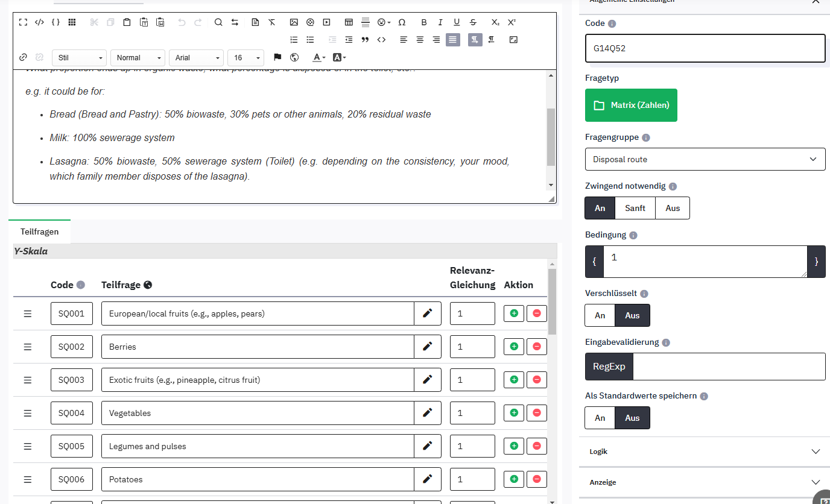Viewport: 830px width, 504px height.
Task: Turn Verschlüsselt to An
Action: [x=600, y=315]
